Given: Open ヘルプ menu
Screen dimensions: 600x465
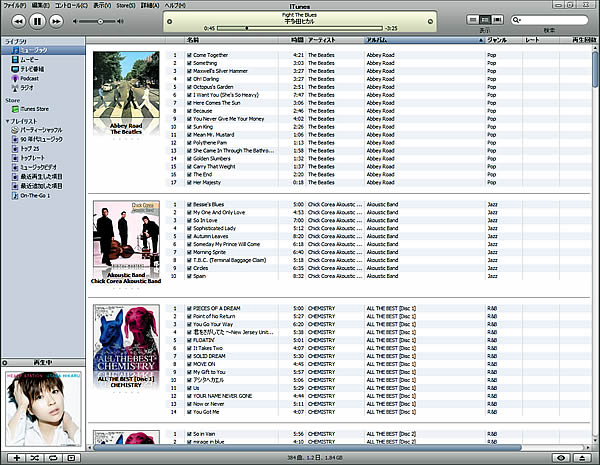Looking at the screenshot, I should 175,5.
